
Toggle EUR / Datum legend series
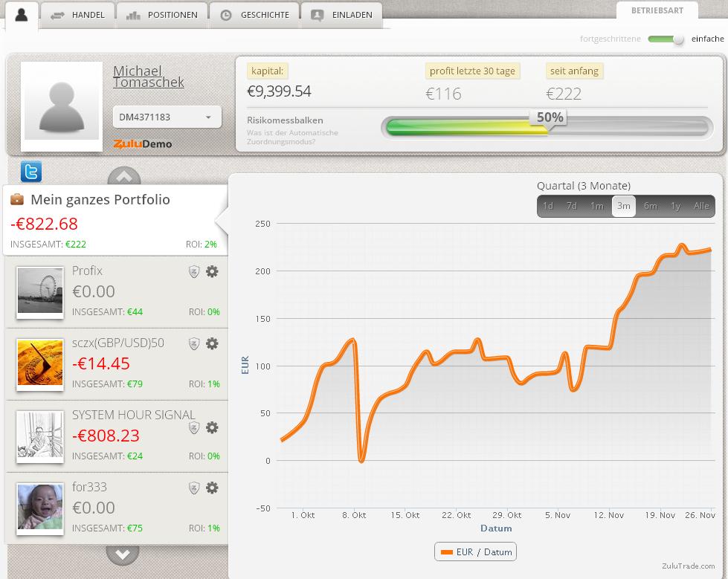pos(475,551)
